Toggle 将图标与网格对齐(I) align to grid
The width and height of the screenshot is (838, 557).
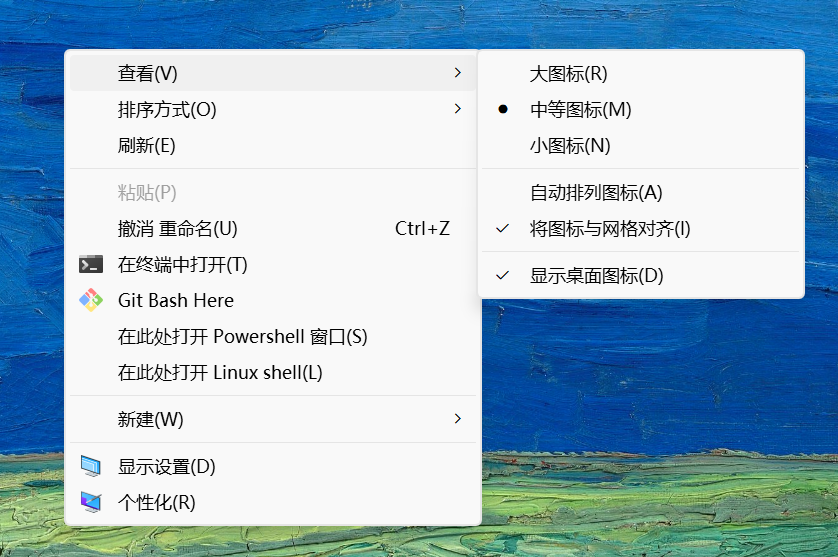click(x=640, y=229)
